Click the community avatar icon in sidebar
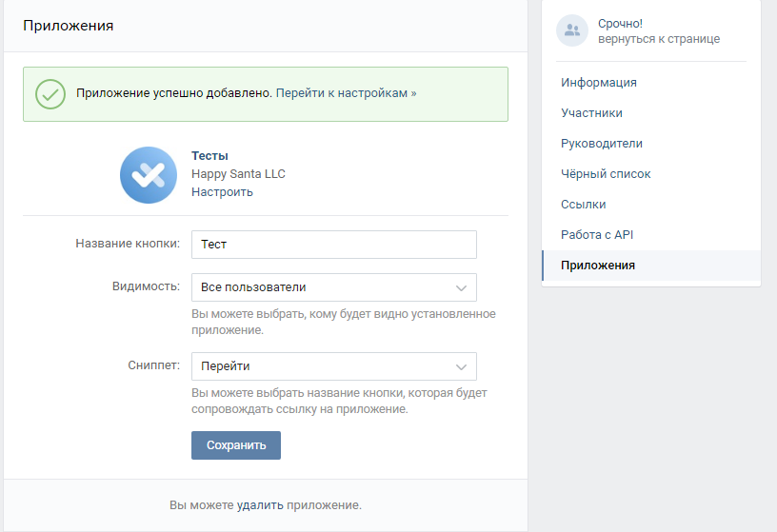The image size is (777, 532). (x=572, y=30)
